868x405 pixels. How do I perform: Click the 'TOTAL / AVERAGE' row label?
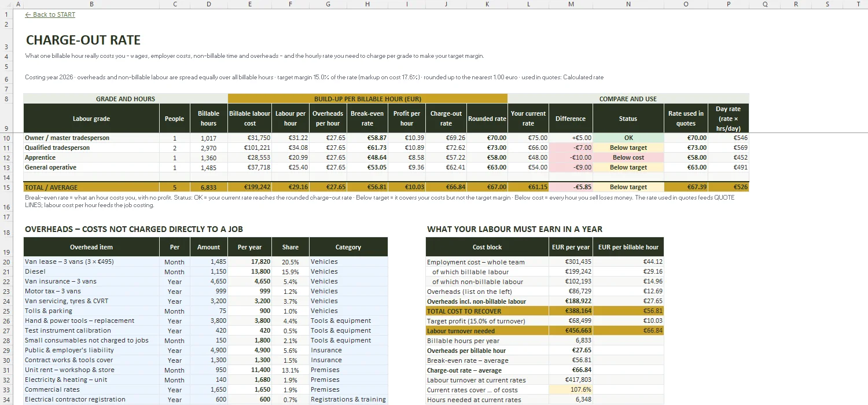[x=91, y=187]
